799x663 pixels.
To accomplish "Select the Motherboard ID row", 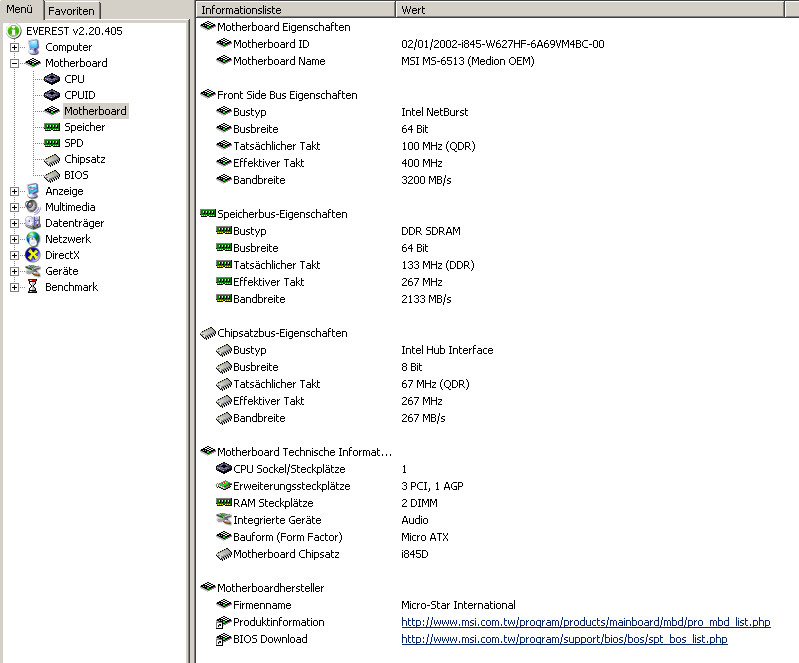I will (410, 44).
